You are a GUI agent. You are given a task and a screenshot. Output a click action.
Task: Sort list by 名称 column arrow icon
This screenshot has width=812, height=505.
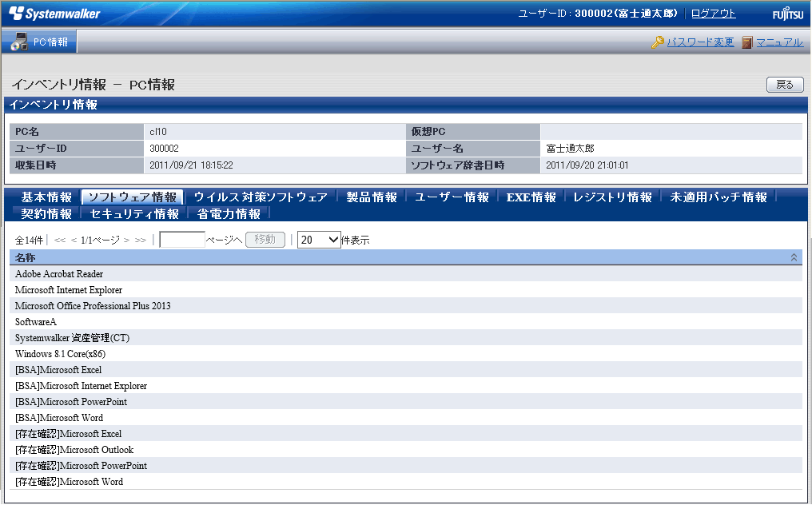pos(794,257)
